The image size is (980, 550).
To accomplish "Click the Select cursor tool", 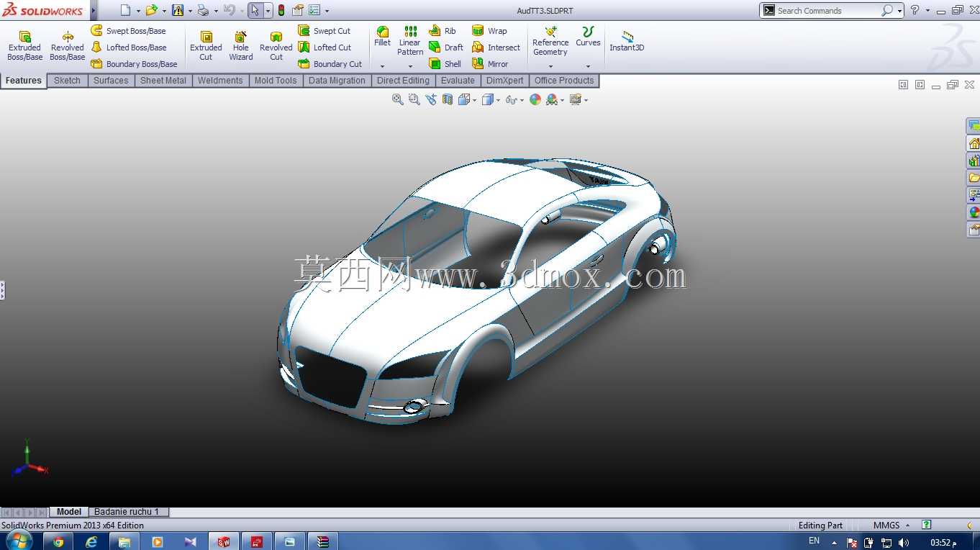I will coord(255,11).
